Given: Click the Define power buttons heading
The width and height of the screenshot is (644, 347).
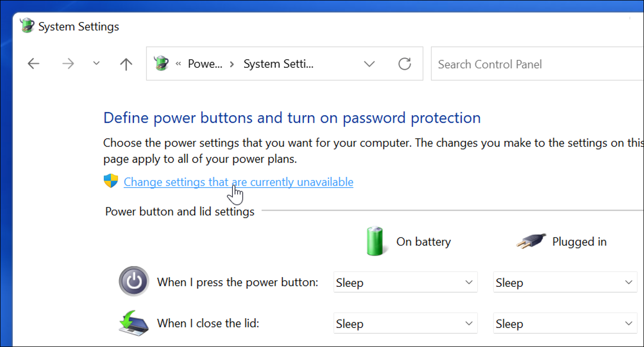Looking at the screenshot, I should [x=292, y=118].
